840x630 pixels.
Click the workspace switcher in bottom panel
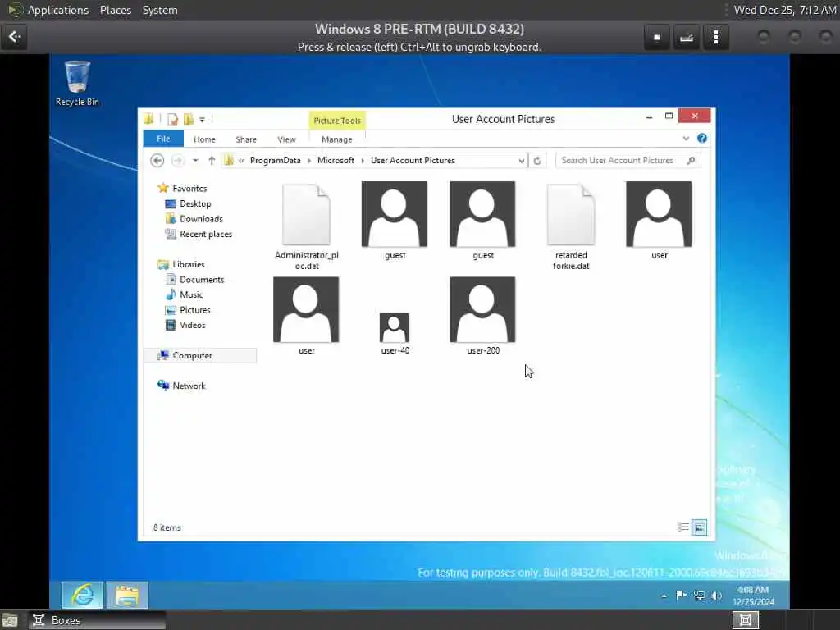click(745, 620)
